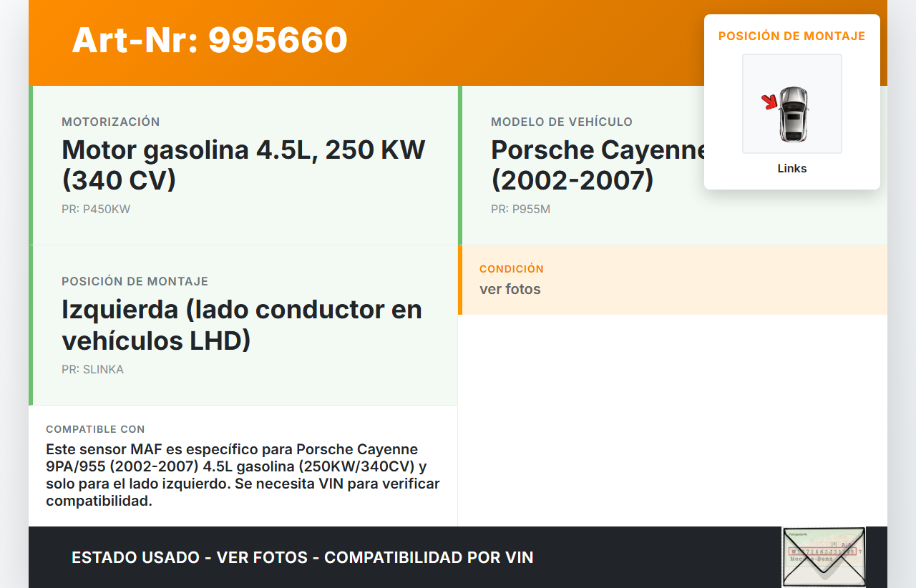Click the MODELO DE VEHÍCULO label
The image size is (916, 588).
[562, 122]
